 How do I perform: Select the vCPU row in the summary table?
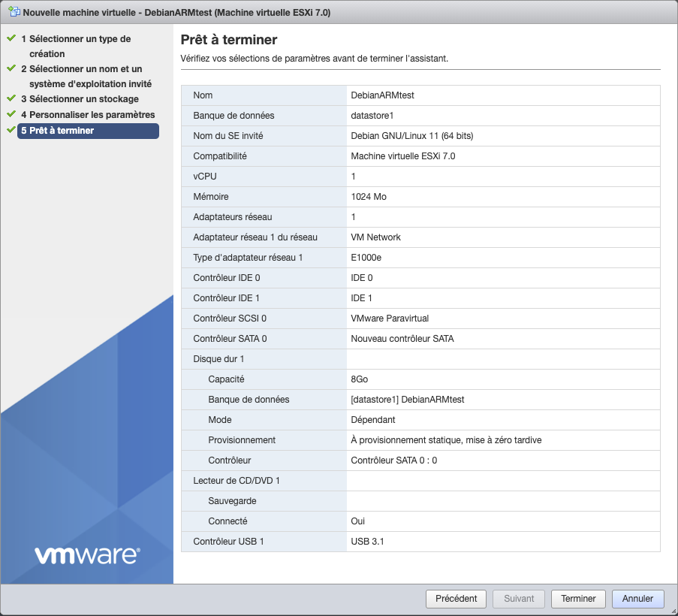420,177
